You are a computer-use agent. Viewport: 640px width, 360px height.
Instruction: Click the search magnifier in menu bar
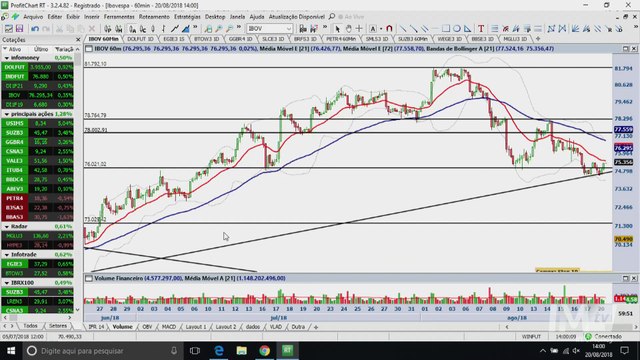(x=332, y=17)
